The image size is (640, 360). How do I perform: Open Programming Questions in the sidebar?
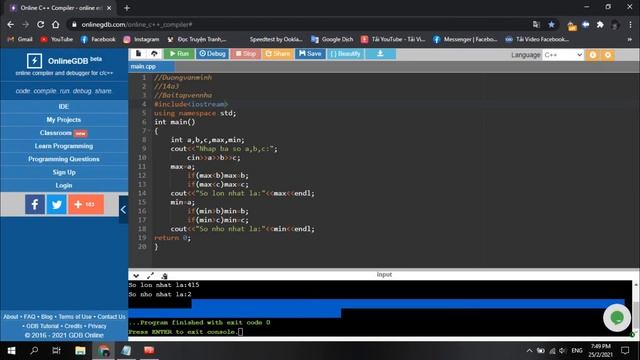tap(64, 159)
